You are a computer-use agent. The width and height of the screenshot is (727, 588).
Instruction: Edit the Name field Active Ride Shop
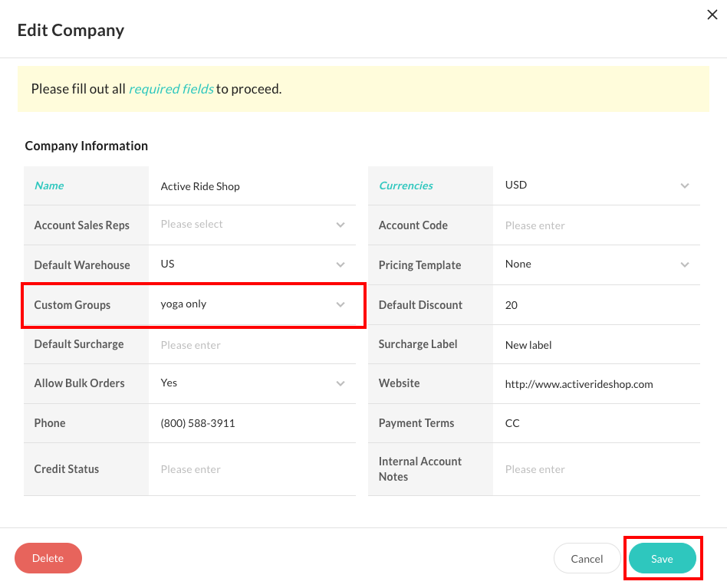coord(252,186)
